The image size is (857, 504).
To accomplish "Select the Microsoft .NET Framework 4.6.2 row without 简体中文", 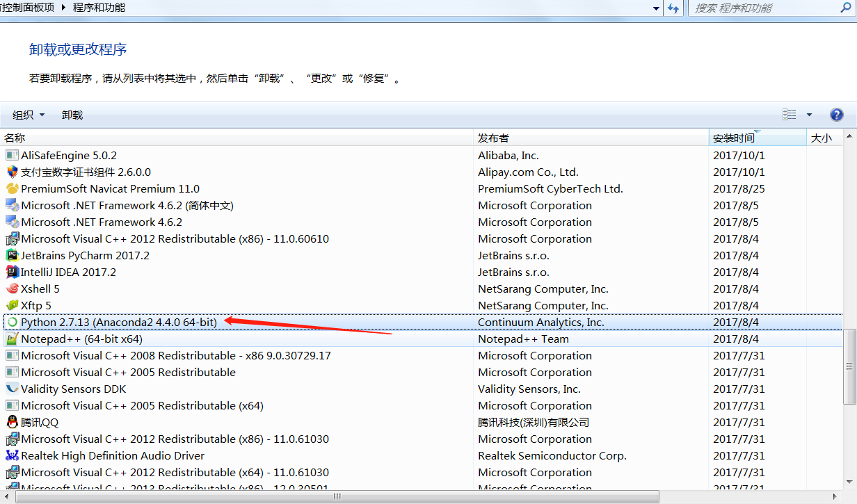I will 422,222.
